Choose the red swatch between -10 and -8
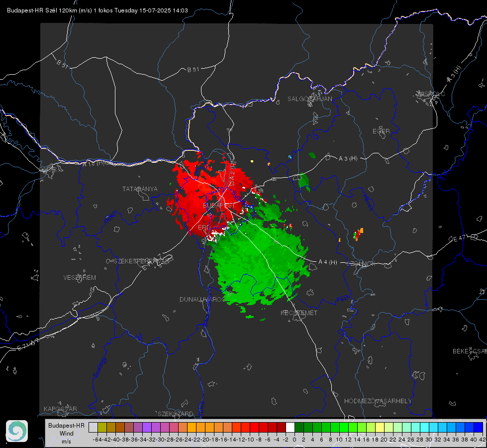Image resolution: width=487 pixels, height=448 pixels. pyautogui.click(x=254, y=427)
